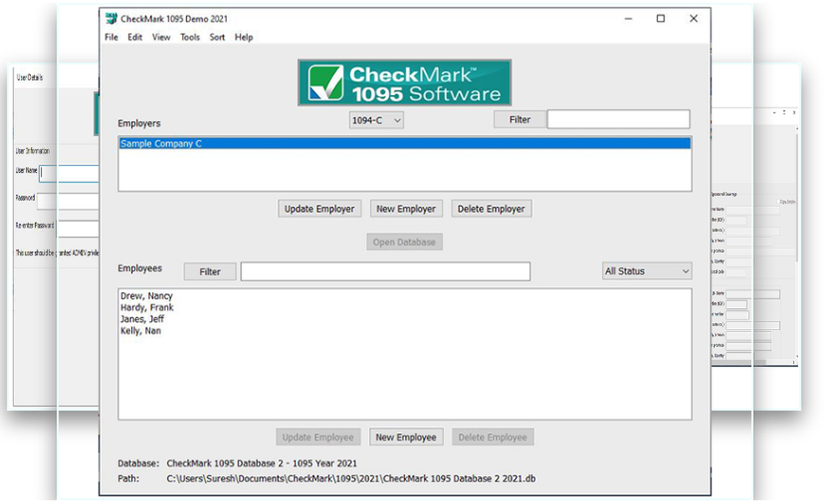Focus the employees filter text field

click(x=385, y=271)
